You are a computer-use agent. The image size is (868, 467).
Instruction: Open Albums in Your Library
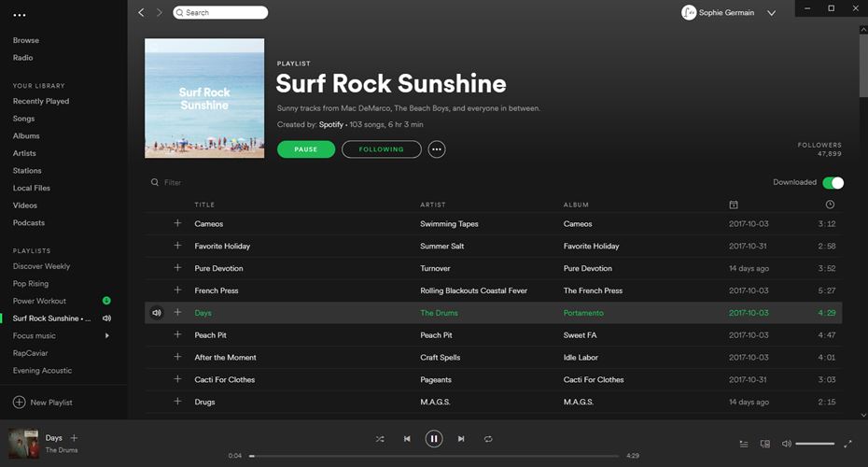(26, 135)
